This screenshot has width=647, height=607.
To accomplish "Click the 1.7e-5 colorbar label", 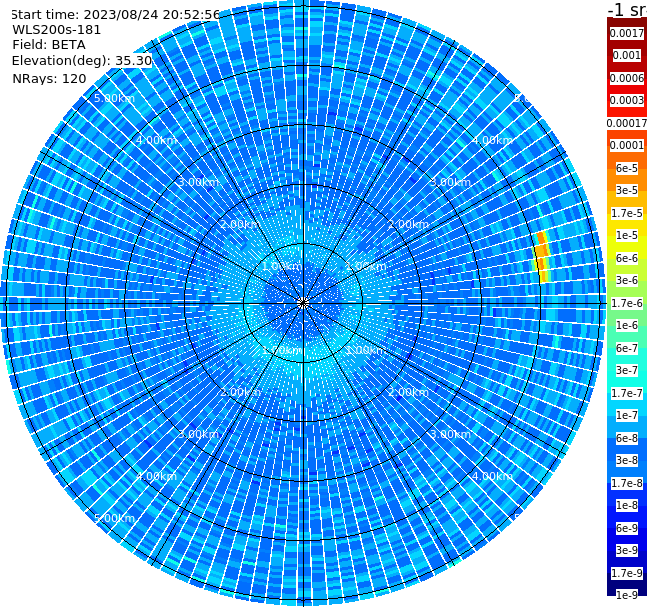I will [627, 213].
